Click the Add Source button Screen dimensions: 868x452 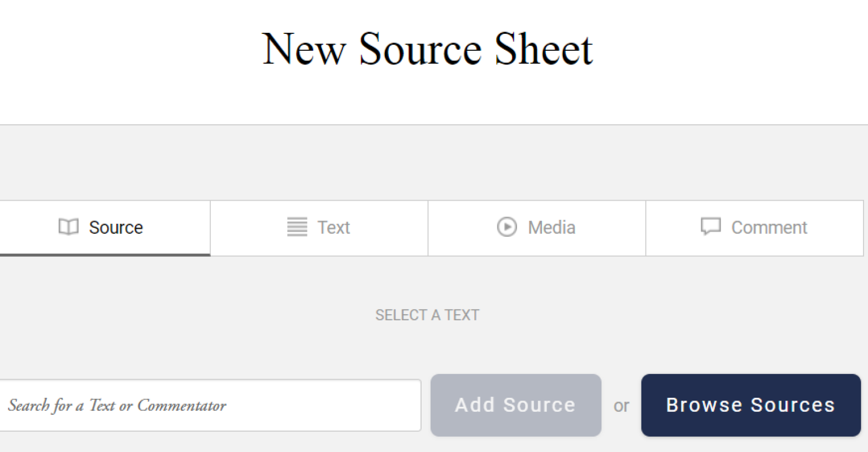(x=515, y=405)
